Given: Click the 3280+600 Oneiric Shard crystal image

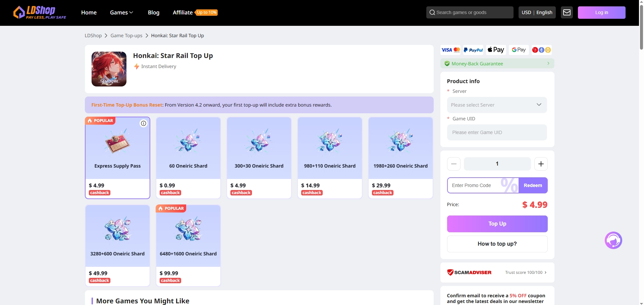Looking at the screenshot, I should (x=117, y=229).
